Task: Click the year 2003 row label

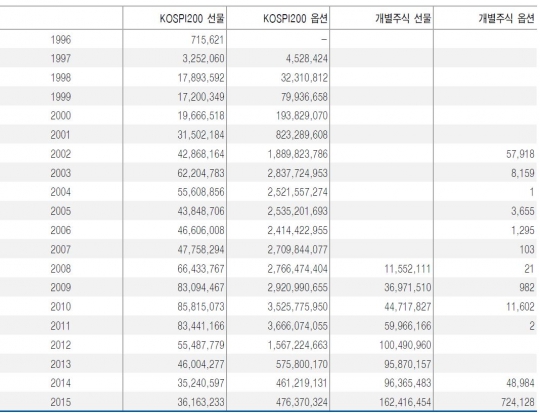Action: point(61,173)
